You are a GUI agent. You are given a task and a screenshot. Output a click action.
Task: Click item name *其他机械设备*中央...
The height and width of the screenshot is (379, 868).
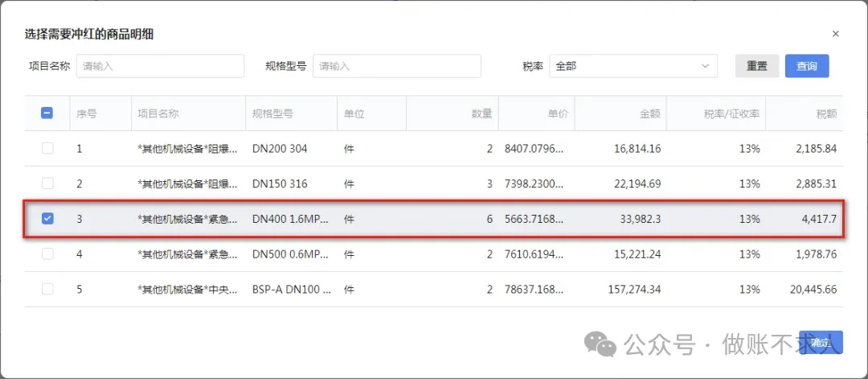pyautogui.click(x=187, y=289)
